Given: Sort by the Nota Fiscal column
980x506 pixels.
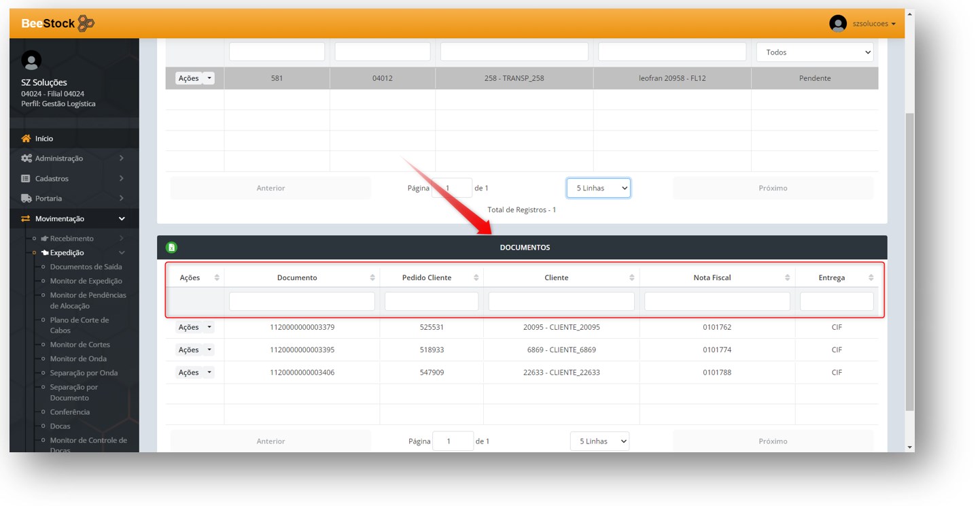Looking at the screenshot, I should [x=787, y=277].
